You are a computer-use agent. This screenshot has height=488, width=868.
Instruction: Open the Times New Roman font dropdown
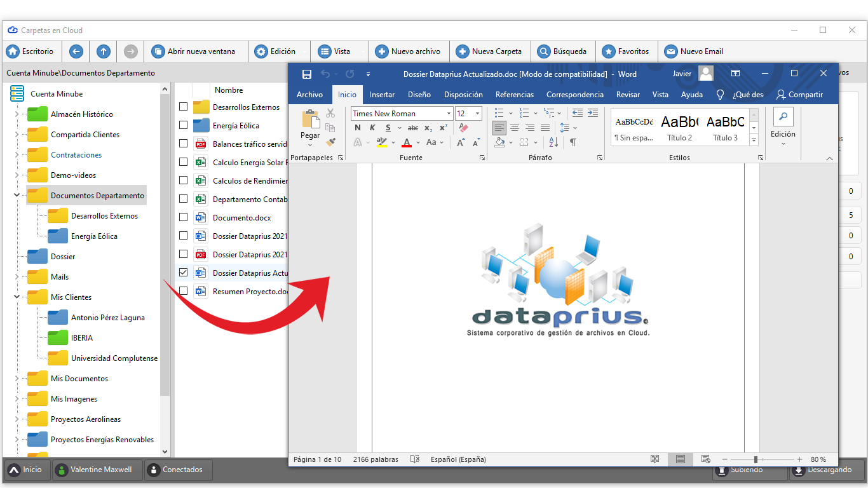[449, 113]
